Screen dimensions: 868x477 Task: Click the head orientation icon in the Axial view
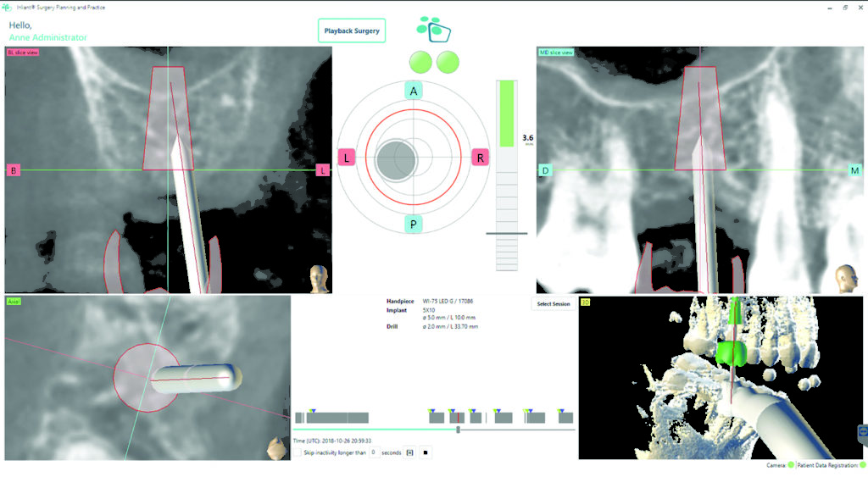tap(277, 447)
